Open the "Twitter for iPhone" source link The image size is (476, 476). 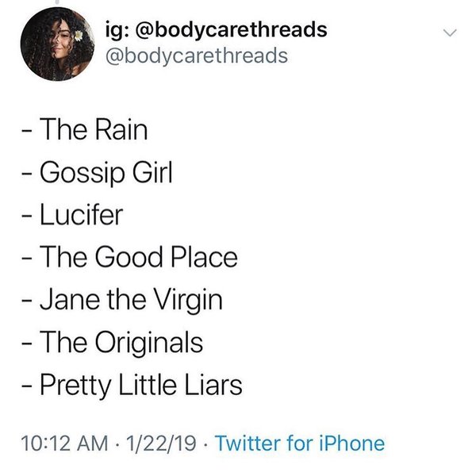(299, 443)
